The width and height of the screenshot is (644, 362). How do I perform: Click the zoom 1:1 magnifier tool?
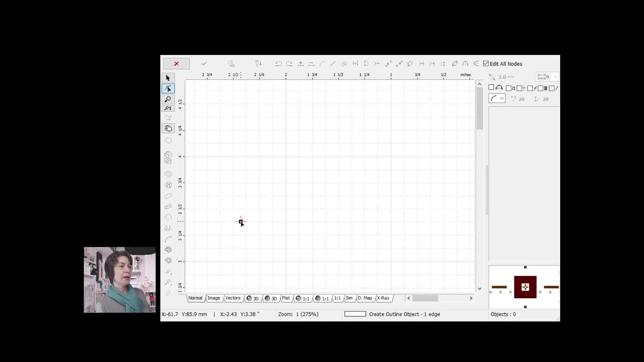pyautogui.click(x=168, y=108)
